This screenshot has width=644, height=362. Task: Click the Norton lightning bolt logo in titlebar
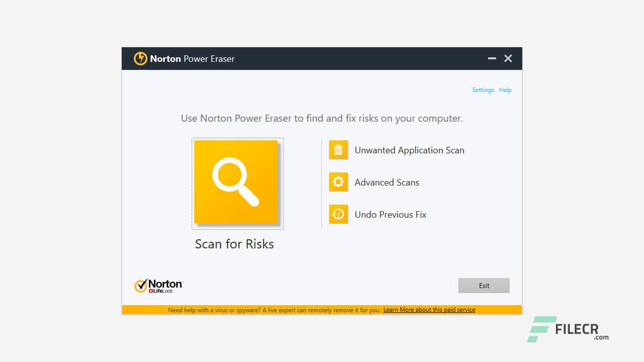pos(140,58)
